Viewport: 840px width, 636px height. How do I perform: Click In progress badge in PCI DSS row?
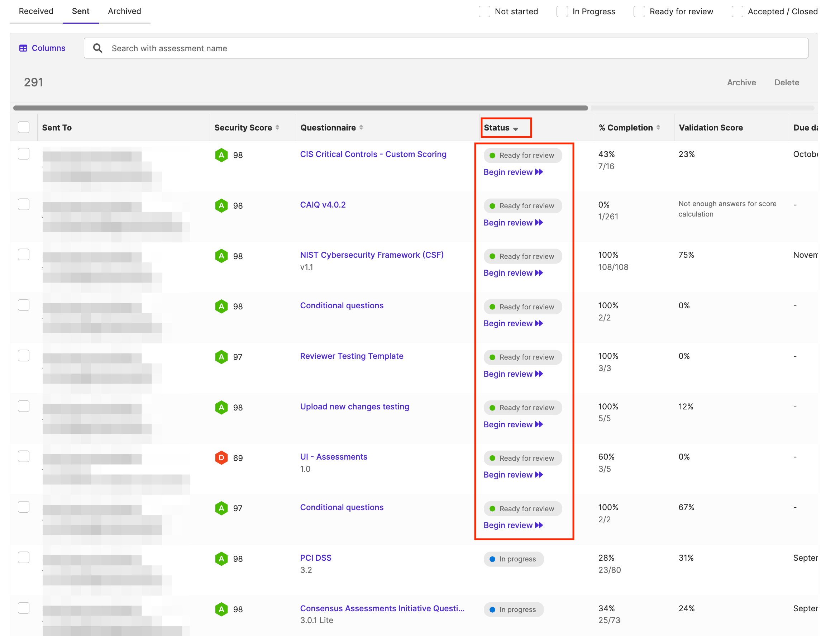pyautogui.click(x=514, y=559)
